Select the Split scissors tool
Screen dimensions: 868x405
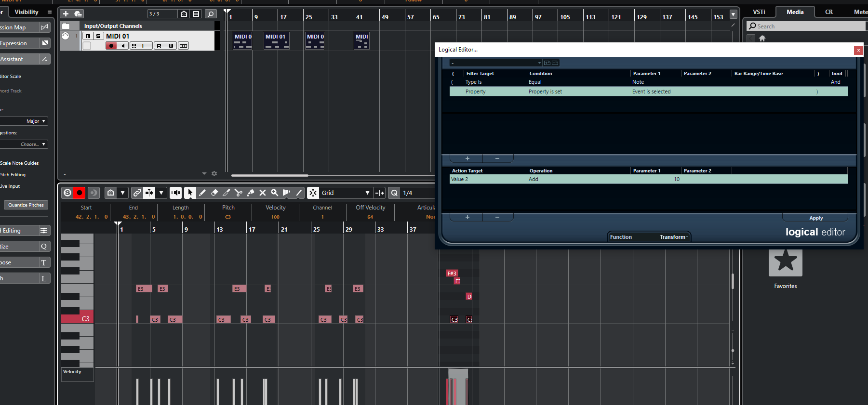239,193
